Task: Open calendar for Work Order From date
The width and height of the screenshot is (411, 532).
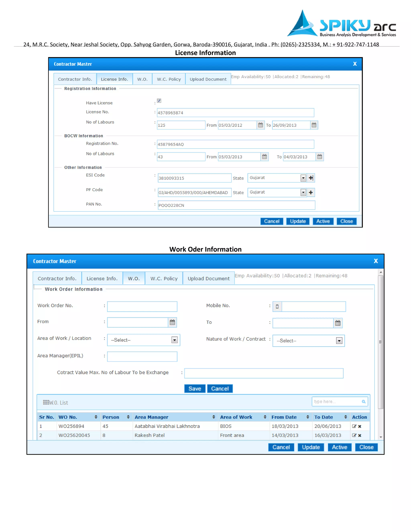Action: coord(172,322)
